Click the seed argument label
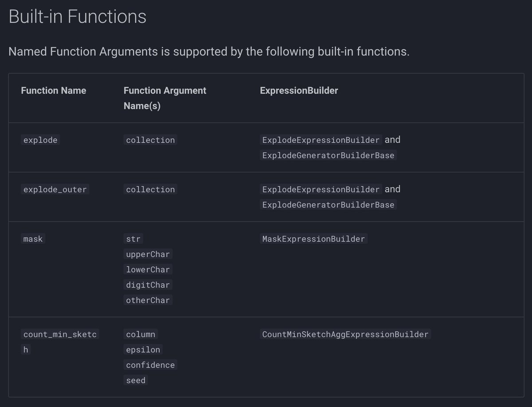Viewport: 532px width, 407px height. pos(136,380)
